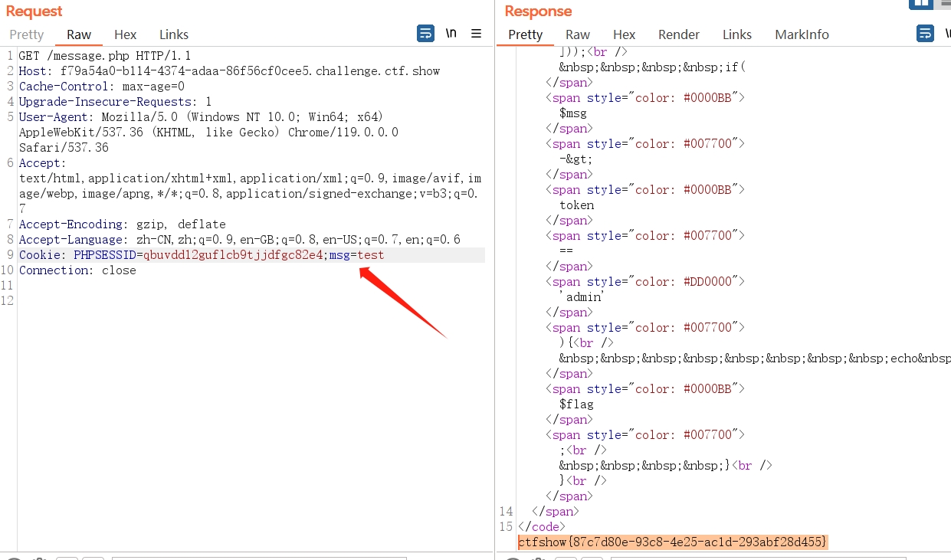
Task: Click the 'echo&nbsp' line in response
Action: click(x=755, y=359)
